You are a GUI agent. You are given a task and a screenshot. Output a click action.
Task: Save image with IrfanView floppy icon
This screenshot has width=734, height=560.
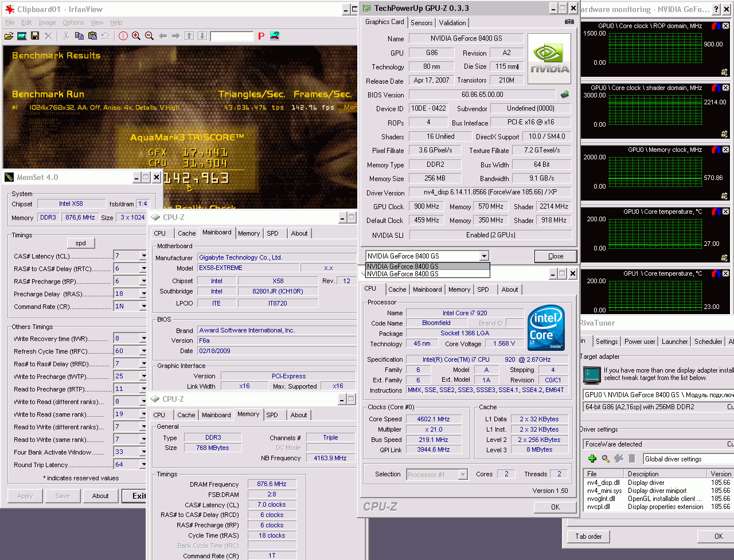[x=35, y=36]
